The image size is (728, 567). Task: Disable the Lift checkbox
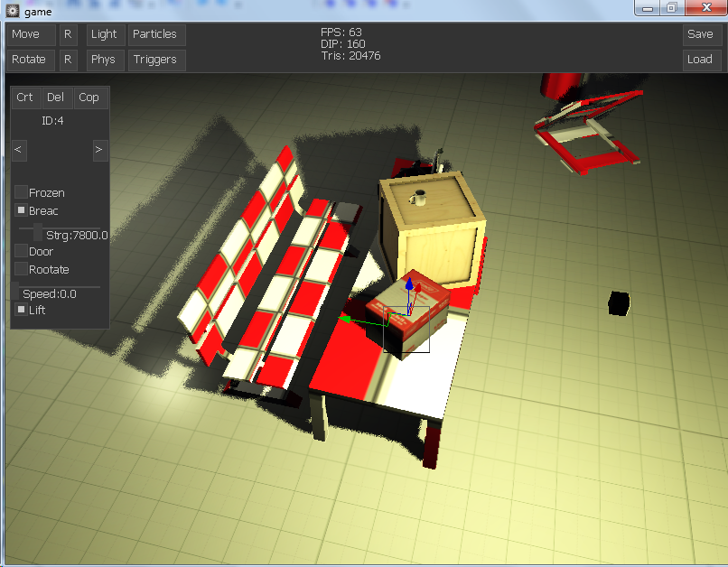click(x=21, y=310)
